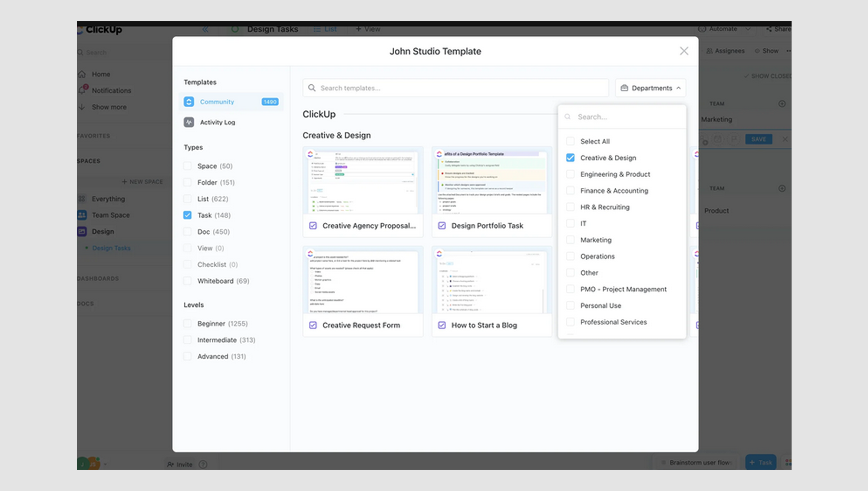Click the Activity Log icon

click(x=189, y=122)
